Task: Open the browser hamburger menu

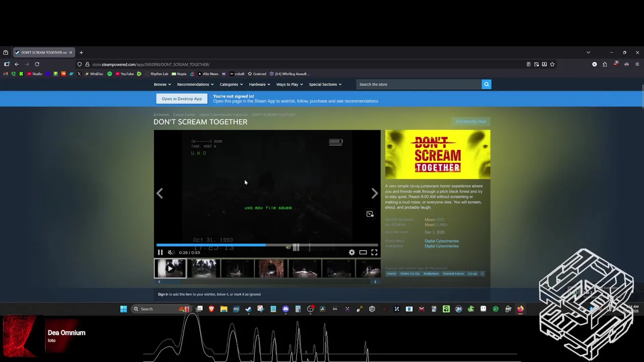Action: (637, 64)
